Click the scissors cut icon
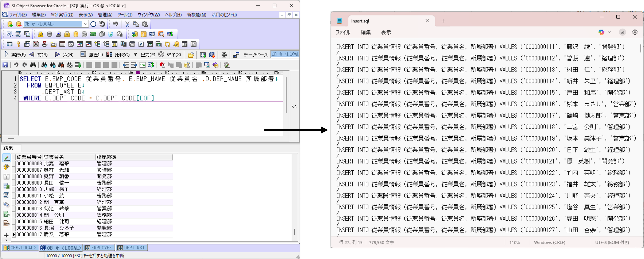Viewport: 644px width, 259px height. point(127,24)
